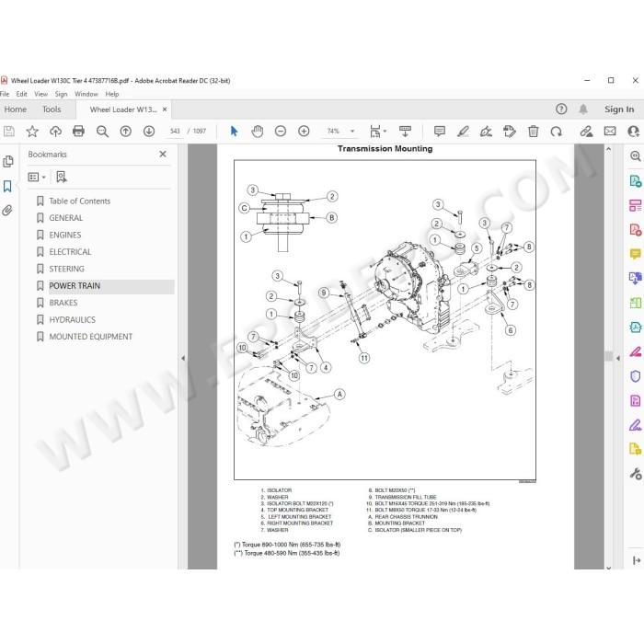This screenshot has height=644, width=644.
Task: Share a link to the file
Action: tap(586, 132)
